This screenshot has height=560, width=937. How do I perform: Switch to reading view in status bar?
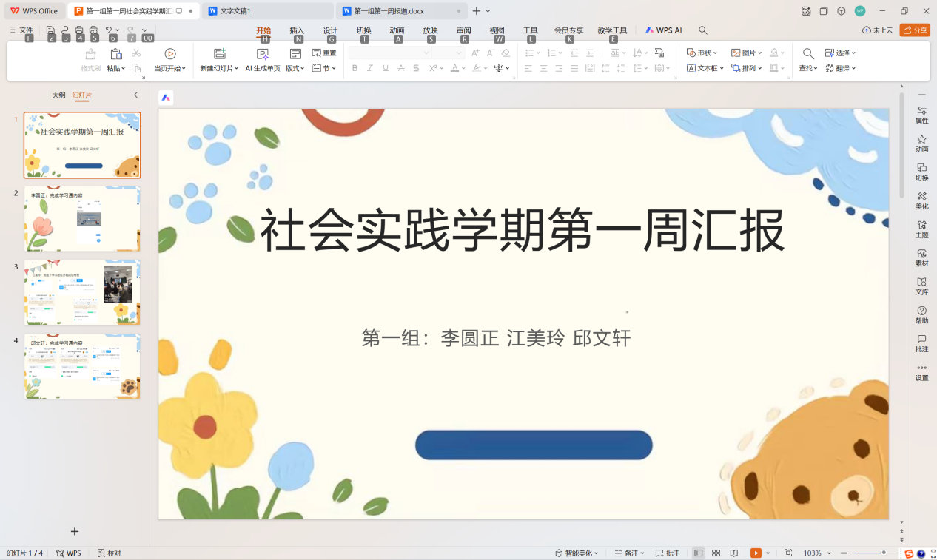[x=733, y=553]
